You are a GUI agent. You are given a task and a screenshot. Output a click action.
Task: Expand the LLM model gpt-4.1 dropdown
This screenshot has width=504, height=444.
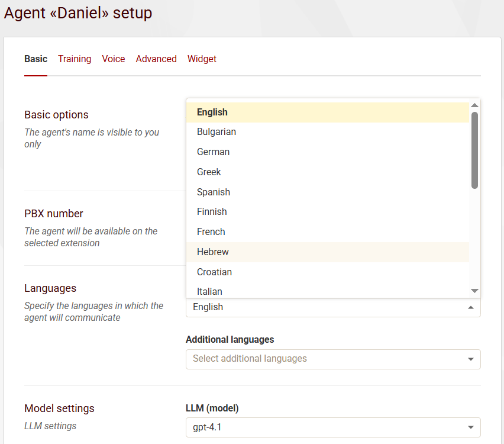click(332, 427)
